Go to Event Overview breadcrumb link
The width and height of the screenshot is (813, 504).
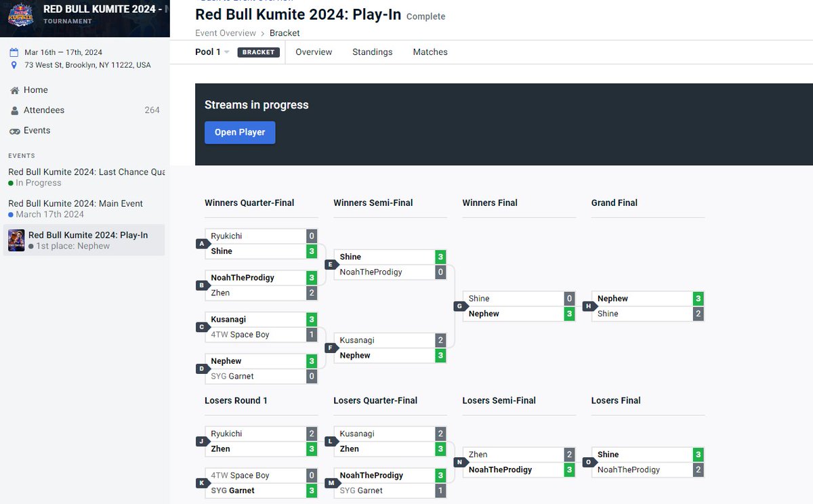pyautogui.click(x=226, y=33)
